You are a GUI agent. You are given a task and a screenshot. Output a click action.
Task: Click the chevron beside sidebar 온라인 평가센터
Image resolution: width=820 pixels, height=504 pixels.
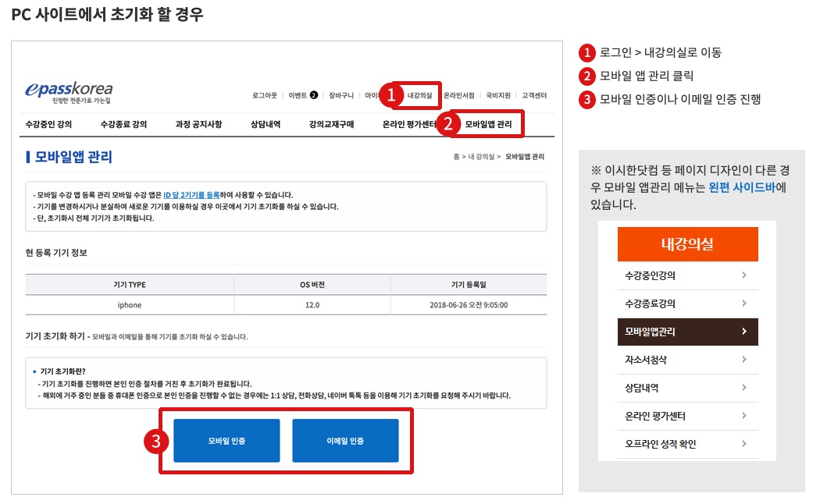[x=744, y=416]
